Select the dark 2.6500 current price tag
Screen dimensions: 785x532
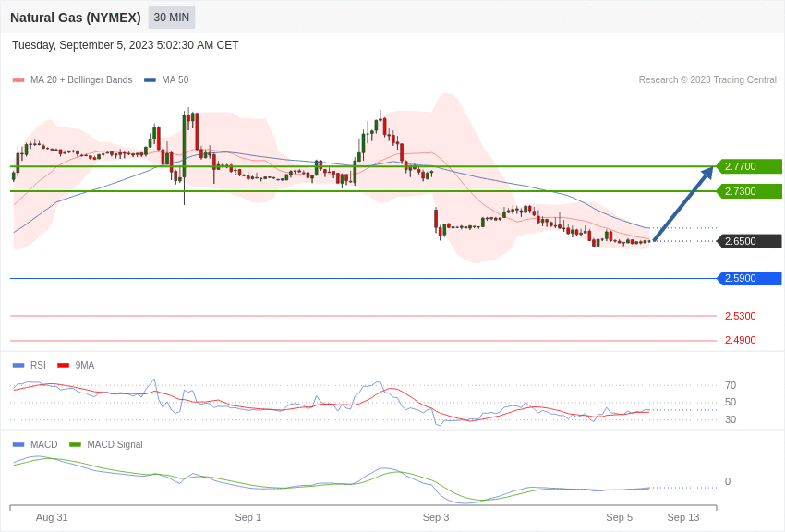(749, 241)
